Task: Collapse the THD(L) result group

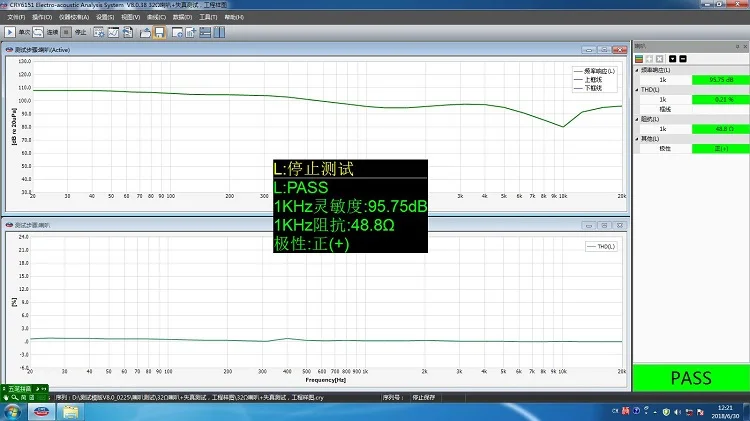Action: [x=638, y=89]
